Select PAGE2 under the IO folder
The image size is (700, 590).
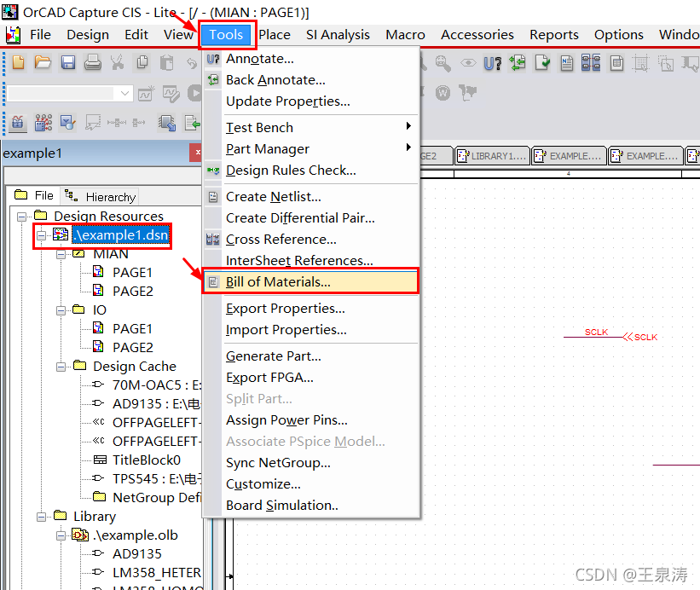(x=132, y=348)
